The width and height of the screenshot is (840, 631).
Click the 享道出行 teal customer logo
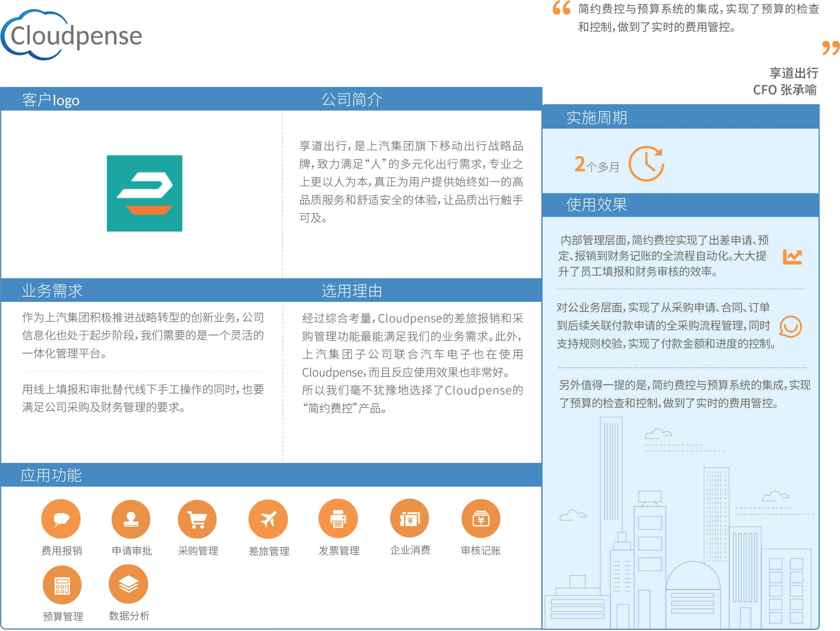[x=144, y=193]
